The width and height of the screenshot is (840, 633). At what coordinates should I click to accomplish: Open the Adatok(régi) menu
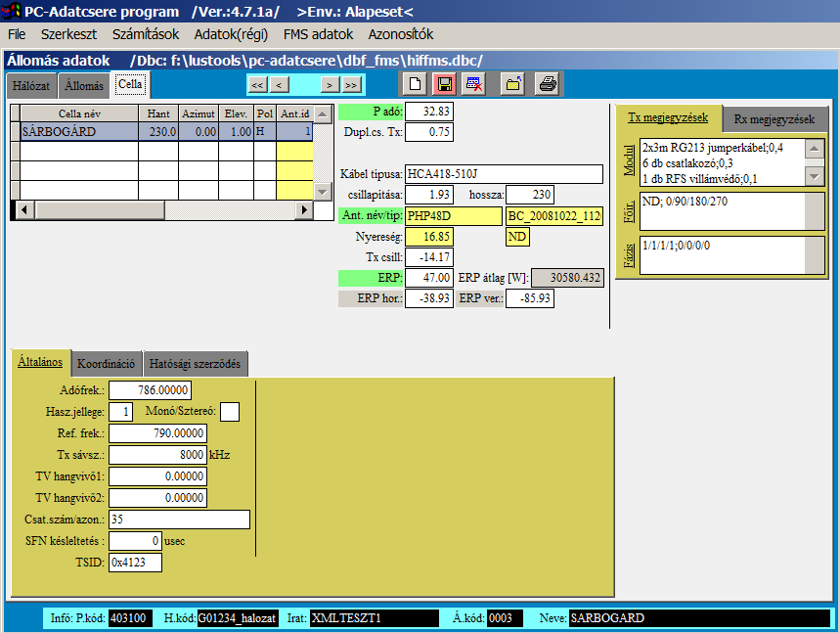point(231,34)
